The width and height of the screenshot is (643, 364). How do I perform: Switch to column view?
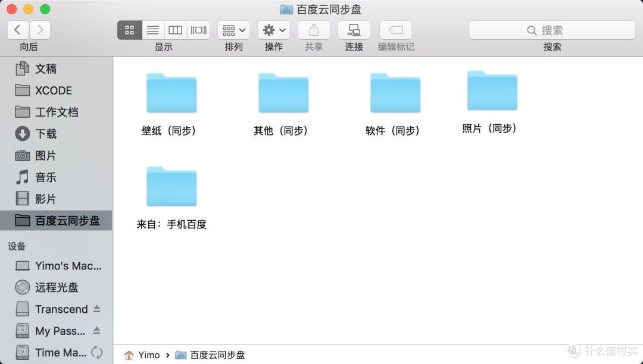pyautogui.click(x=175, y=30)
